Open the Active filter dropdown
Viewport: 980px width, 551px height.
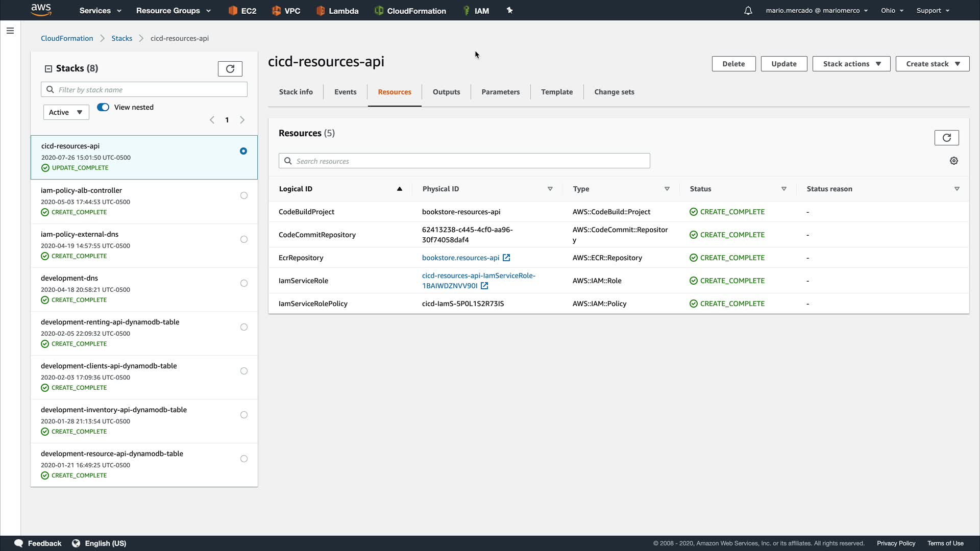pyautogui.click(x=66, y=112)
